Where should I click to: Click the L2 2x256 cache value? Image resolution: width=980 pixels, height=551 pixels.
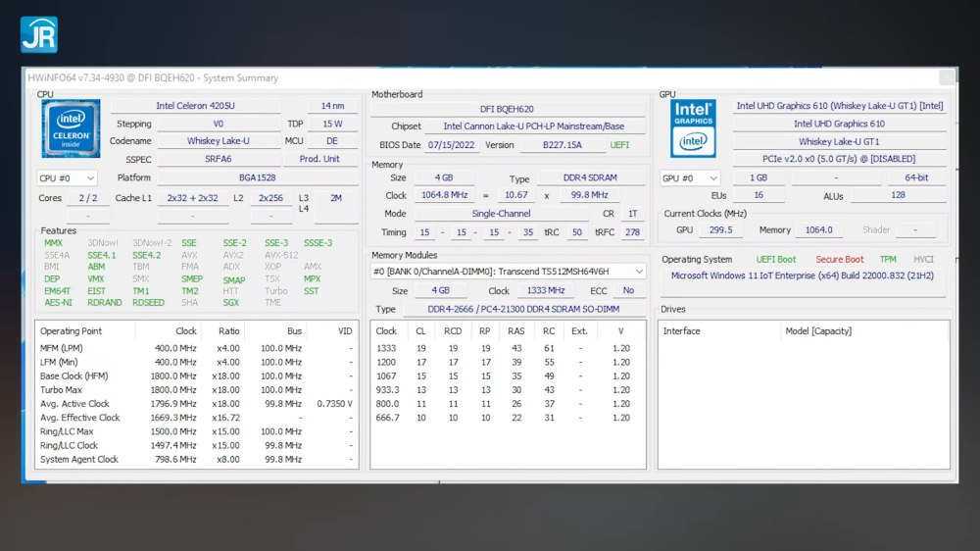point(270,198)
